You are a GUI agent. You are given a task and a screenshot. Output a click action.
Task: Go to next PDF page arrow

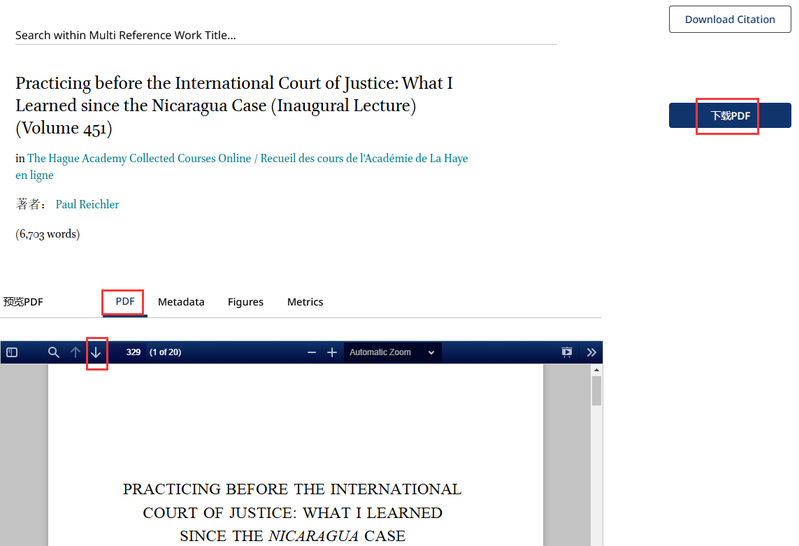pos(96,353)
